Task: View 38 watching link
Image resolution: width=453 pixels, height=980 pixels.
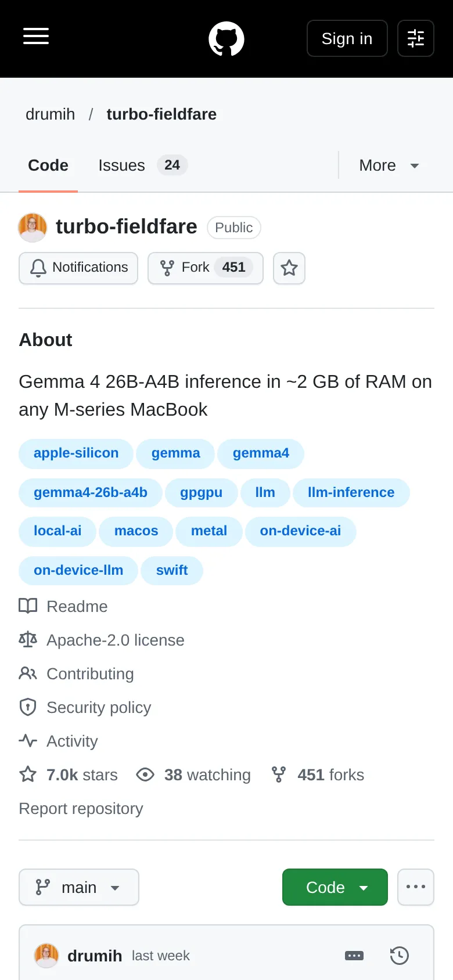Action: [x=193, y=775]
